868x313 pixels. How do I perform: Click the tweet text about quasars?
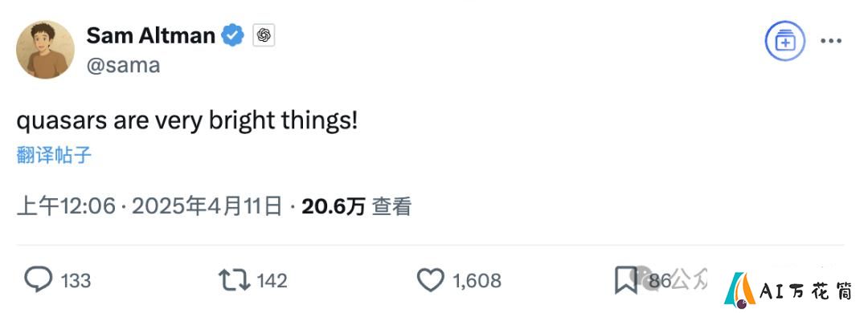pyautogui.click(x=187, y=122)
